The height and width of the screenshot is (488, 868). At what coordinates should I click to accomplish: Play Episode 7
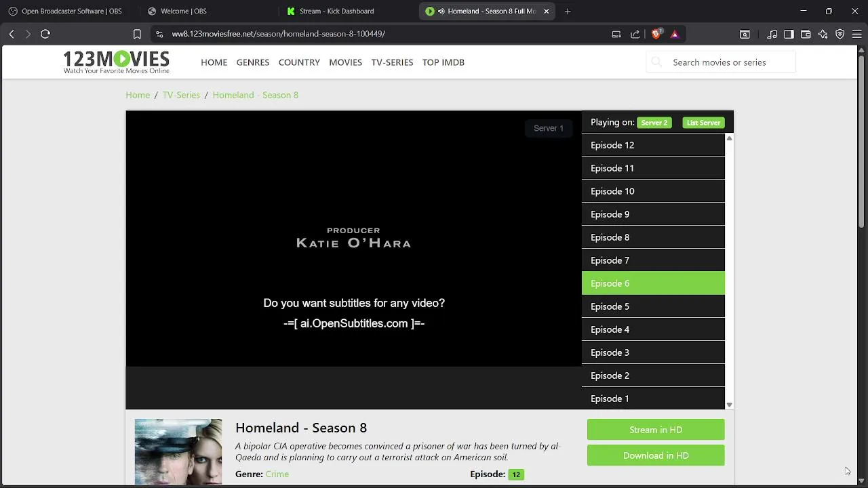click(653, 260)
